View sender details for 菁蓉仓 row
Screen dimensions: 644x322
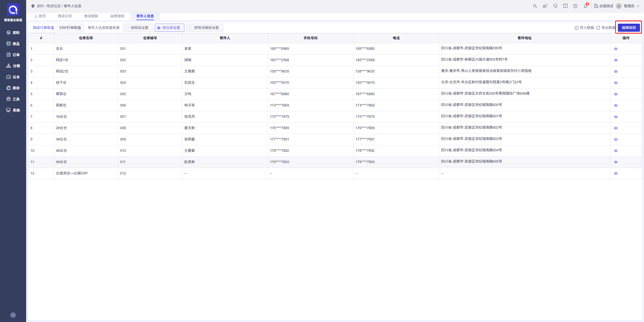coord(616,94)
